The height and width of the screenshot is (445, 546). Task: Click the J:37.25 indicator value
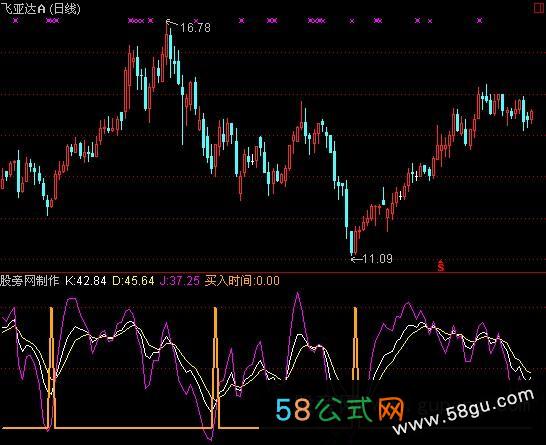click(x=180, y=281)
